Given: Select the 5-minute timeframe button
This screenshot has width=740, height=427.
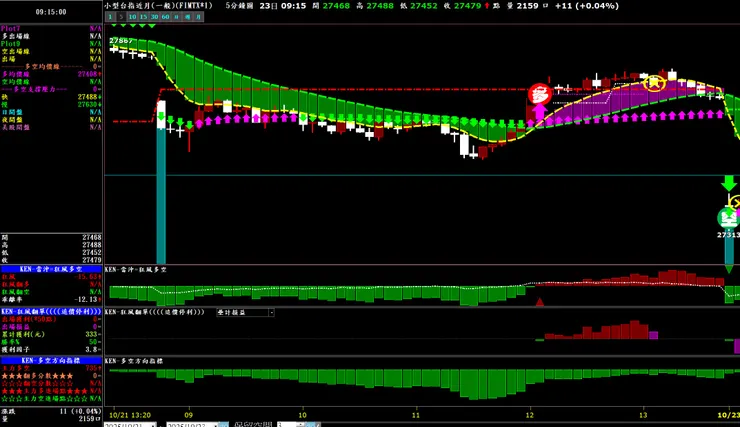Looking at the screenshot, I should point(121,17).
